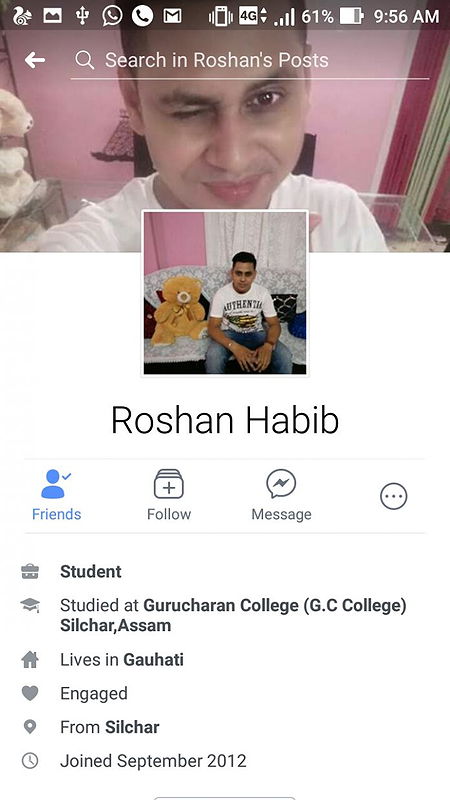Open the three-dots more options menu

pos(393,496)
